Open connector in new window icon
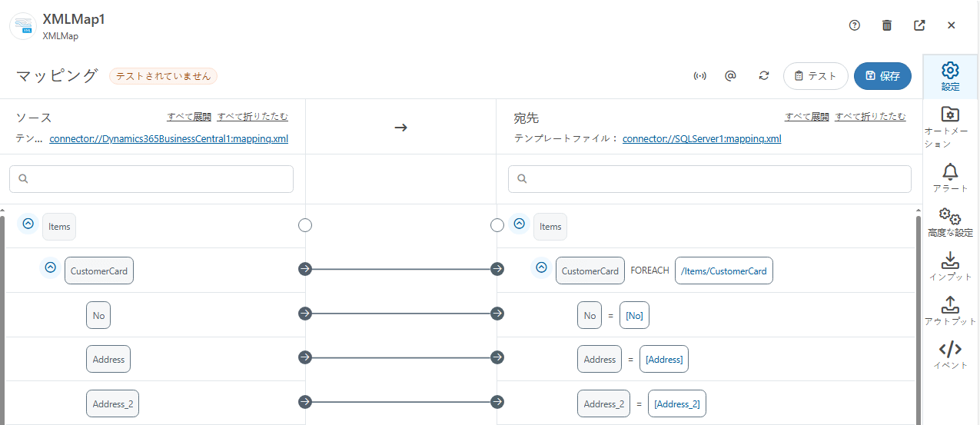 coord(919,25)
